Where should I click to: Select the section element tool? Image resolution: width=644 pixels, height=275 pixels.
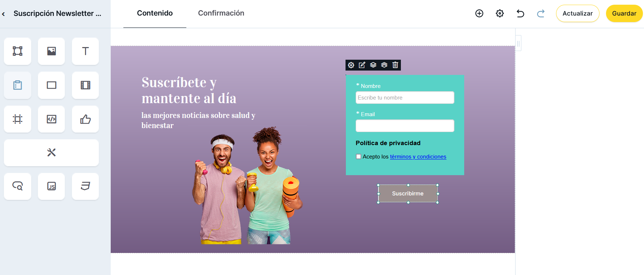(17, 51)
